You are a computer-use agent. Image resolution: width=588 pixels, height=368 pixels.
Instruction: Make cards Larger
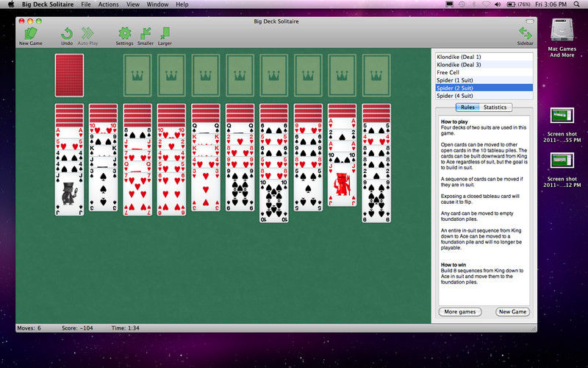(165, 36)
